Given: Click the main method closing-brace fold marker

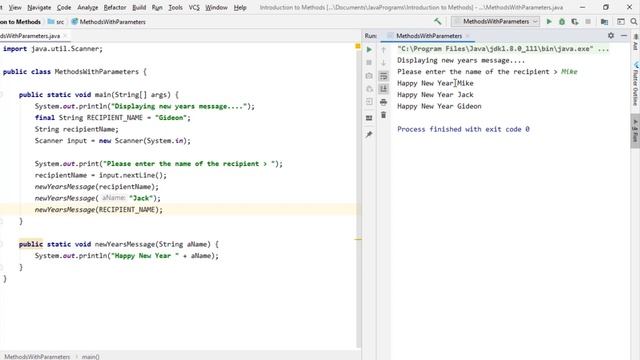Looking at the screenshot, I should (2, 221).
